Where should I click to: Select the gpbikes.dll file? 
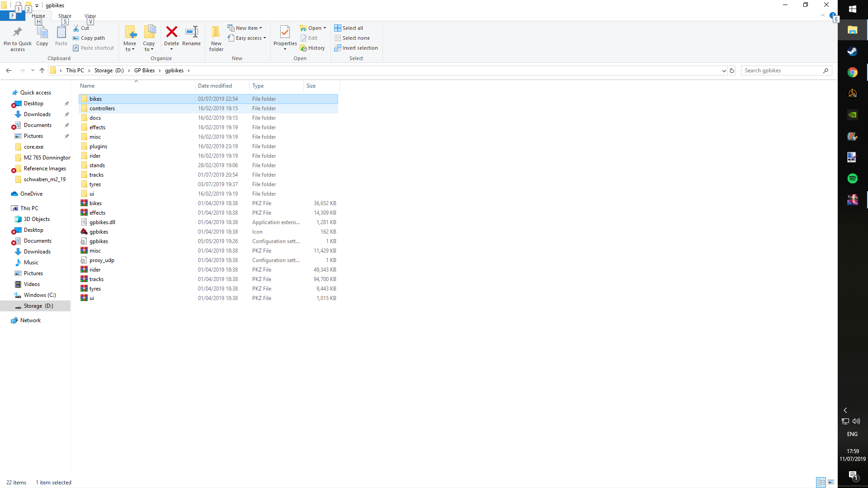tap(208, 222)
